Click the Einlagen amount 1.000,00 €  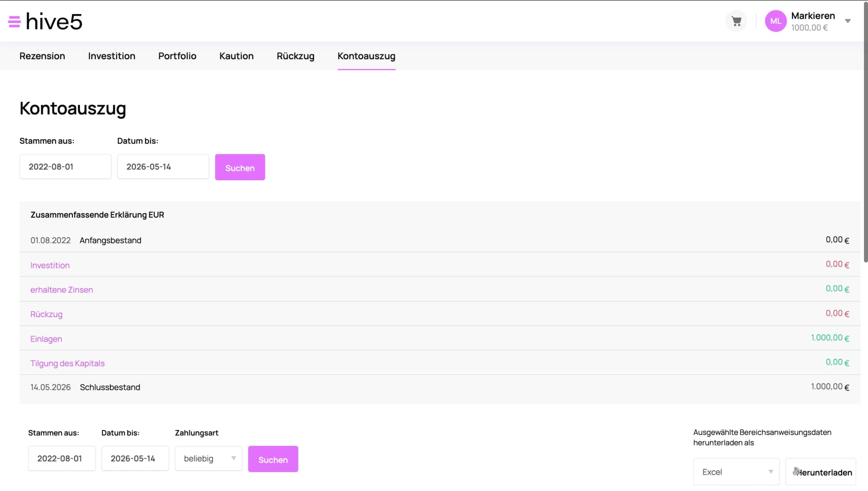coord(830,338)
